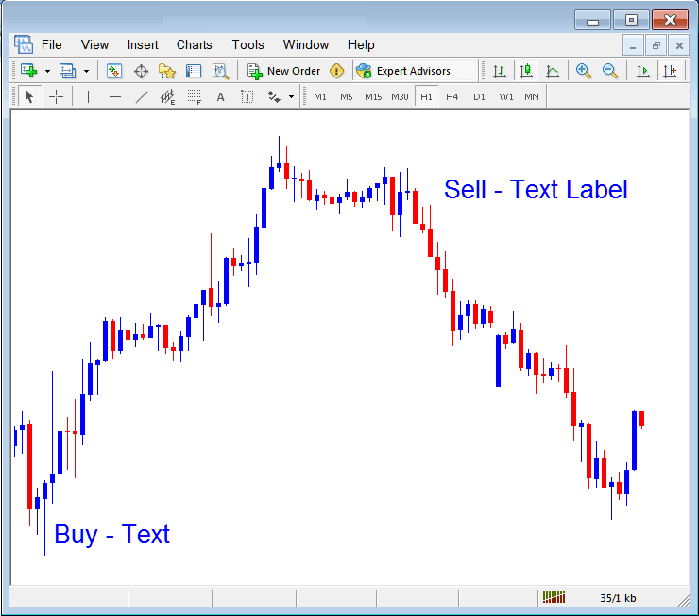Toggle the Expert Advisors button
The width and height of the screenshot is (699, 616).
[403, 71]
